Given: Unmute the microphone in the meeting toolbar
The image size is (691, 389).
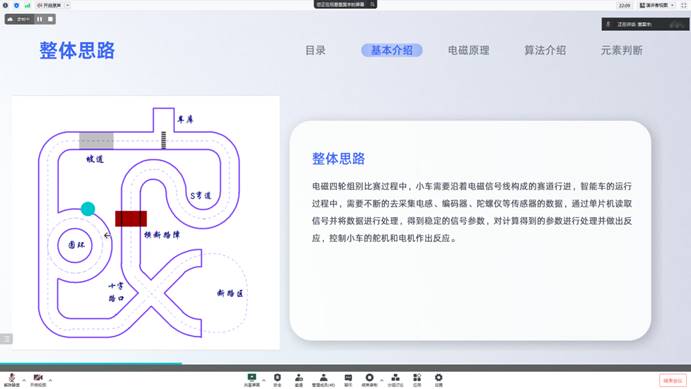Looking at the screenshot, I should 12,380.
